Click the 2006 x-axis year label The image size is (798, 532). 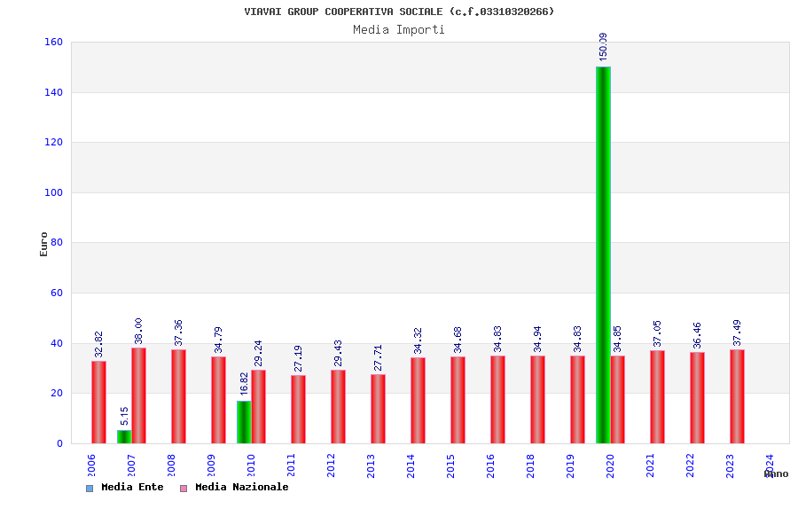91,465
